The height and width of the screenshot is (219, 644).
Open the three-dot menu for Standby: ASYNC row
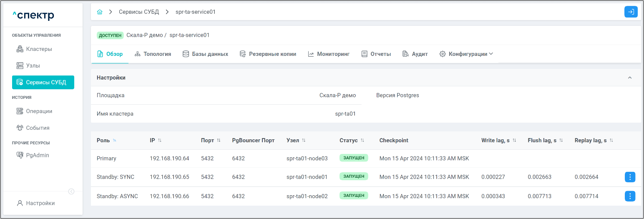(630, 196)
